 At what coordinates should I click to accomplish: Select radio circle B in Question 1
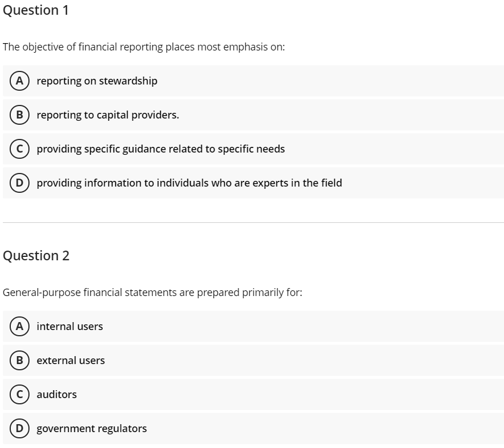pyautogui.click(x=19, y=115)
